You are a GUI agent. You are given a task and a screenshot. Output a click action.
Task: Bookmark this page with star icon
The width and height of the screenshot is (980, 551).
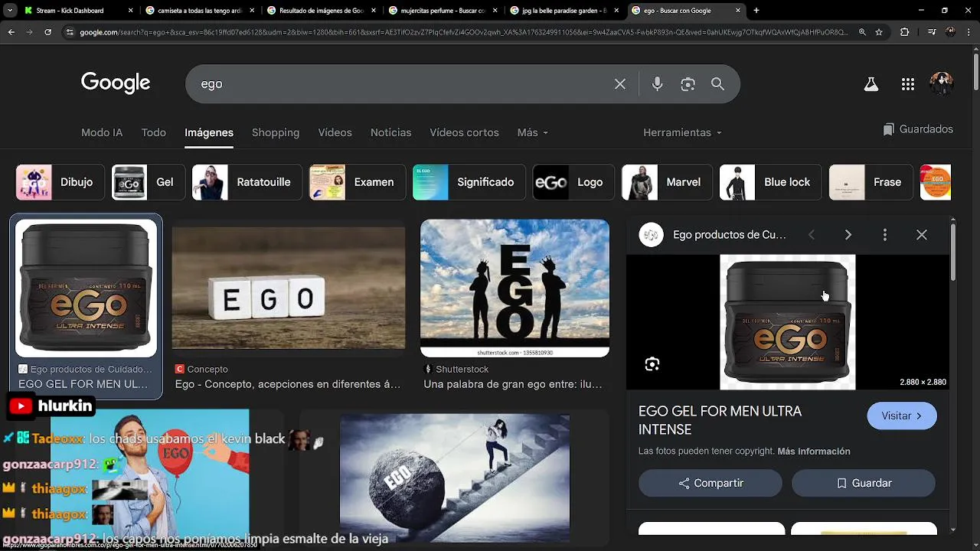879,32
